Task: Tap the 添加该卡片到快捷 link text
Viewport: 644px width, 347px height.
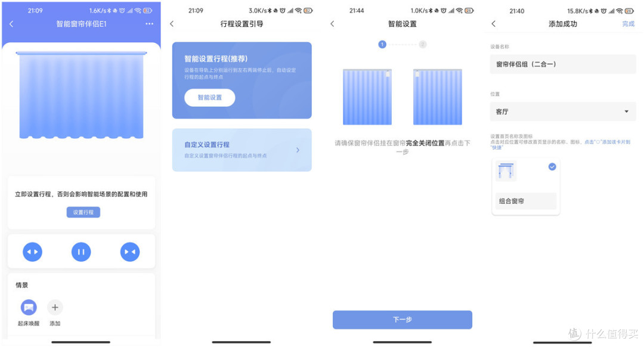Action: click(x=608, y=142)
